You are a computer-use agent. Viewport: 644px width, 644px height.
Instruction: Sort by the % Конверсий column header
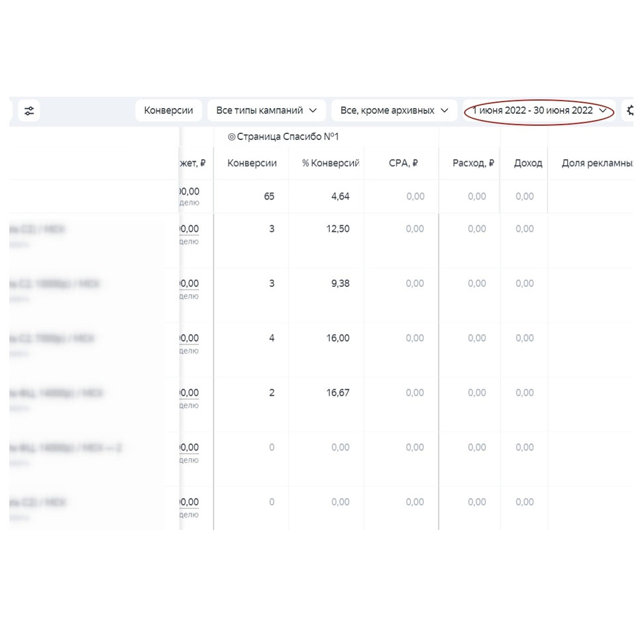pos(331,163)
